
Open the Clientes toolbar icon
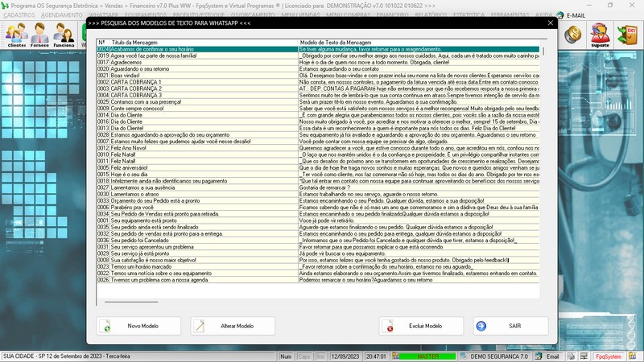click(17, 35)
